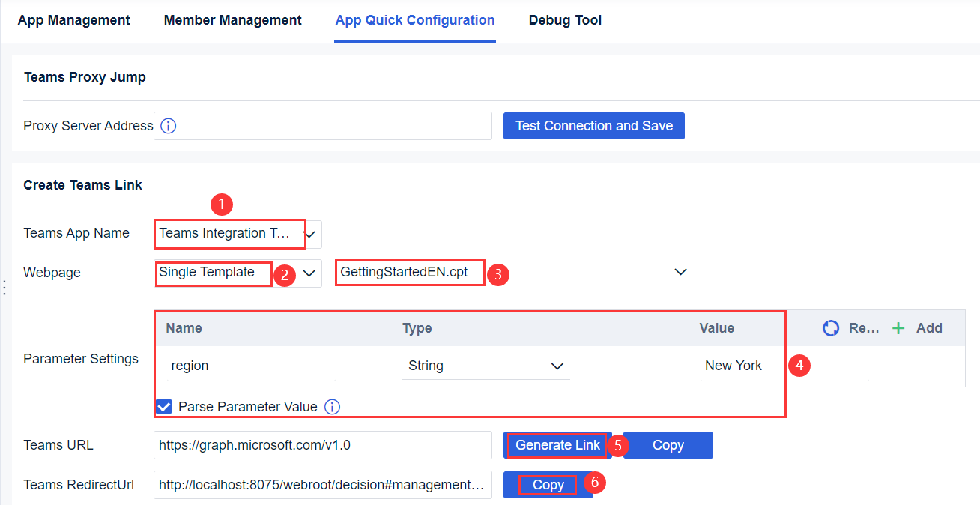Switch to the App Management tab
This screenshot has height=505, width=980.
pyautogui.click(x=74, y=20)
